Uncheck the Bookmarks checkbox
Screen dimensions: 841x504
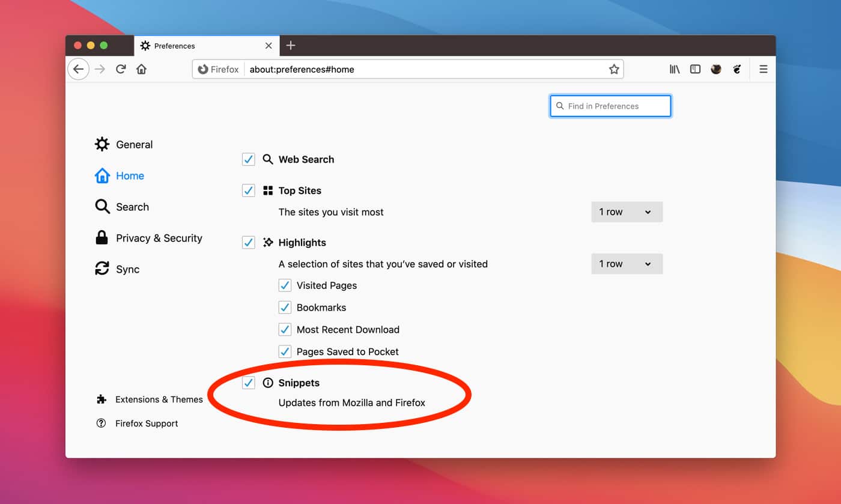[285, 308]
